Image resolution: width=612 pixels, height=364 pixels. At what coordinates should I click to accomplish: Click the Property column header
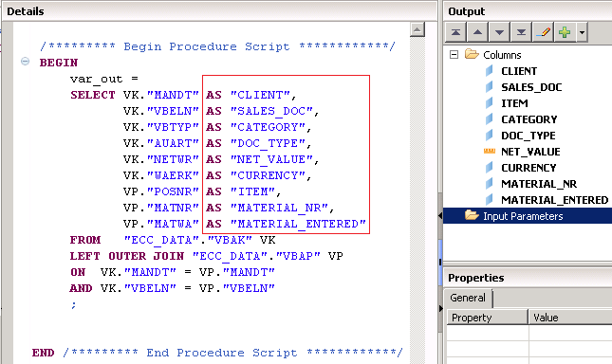click(488, 318)
